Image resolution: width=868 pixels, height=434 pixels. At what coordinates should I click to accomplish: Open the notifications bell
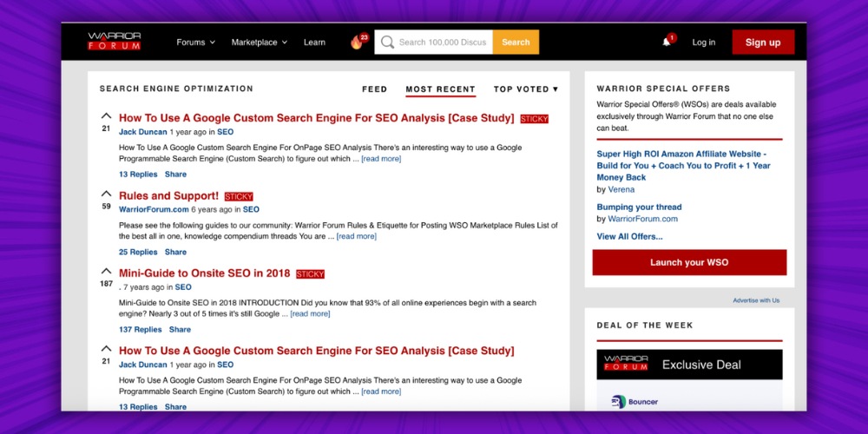667,42
